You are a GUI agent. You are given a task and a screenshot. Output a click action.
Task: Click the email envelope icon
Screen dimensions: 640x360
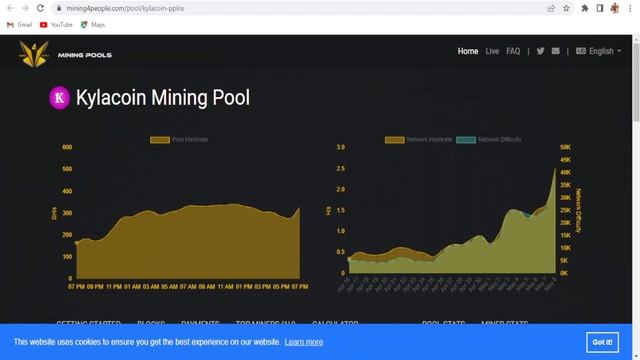tap(556, 51)
